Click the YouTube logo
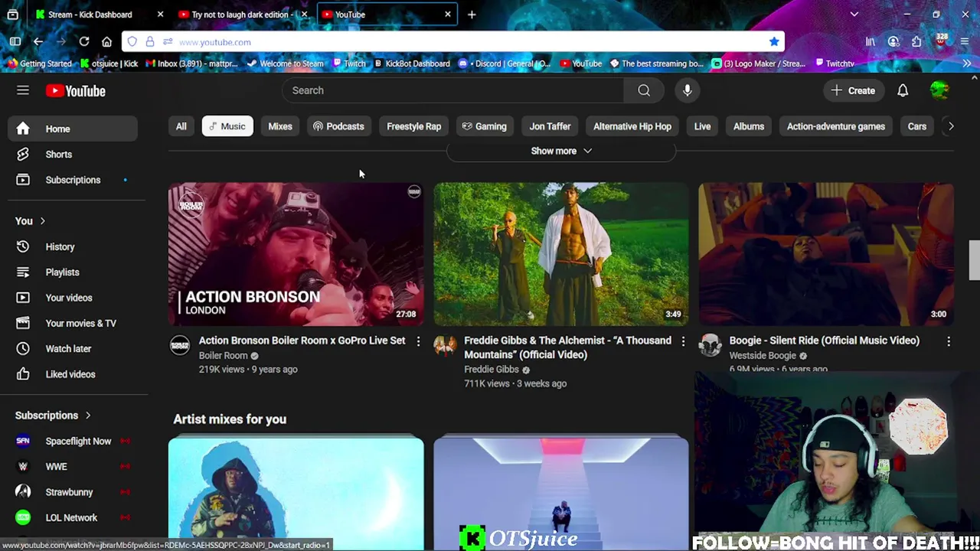 point(75,91)
